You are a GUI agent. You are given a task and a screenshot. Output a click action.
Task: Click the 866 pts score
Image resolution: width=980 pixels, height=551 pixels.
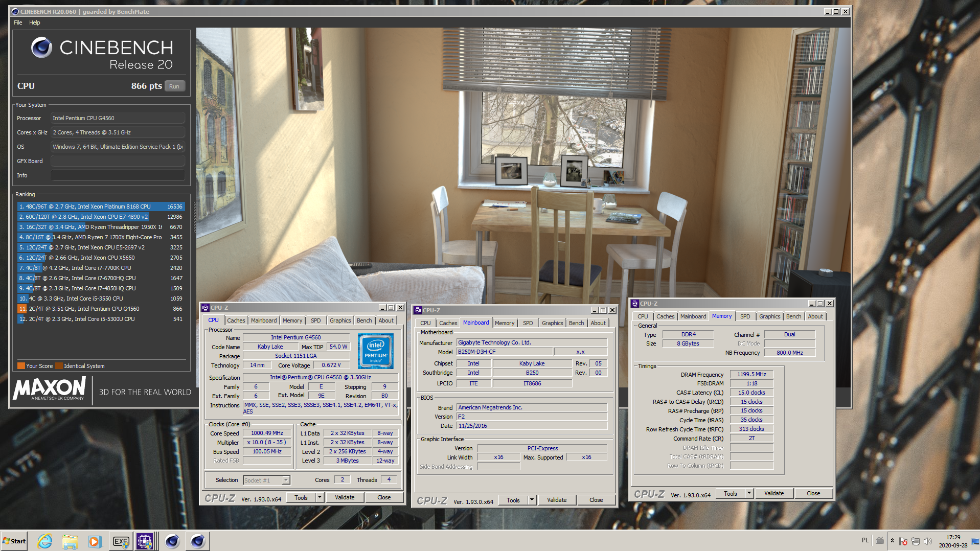click(x=146, y=86)
